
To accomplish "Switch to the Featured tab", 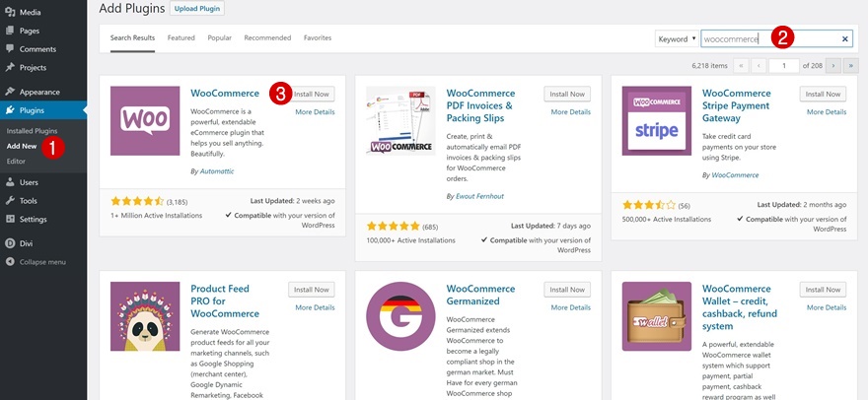I will (x=181, y=37).
